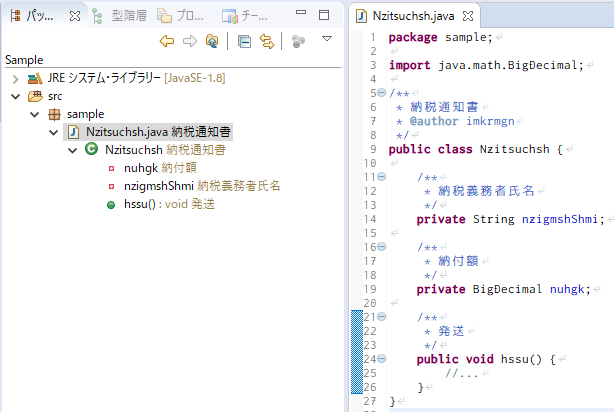Click the class name Nzitsuchsh in declaration
The image size is (614, 412).
(515, 149)
